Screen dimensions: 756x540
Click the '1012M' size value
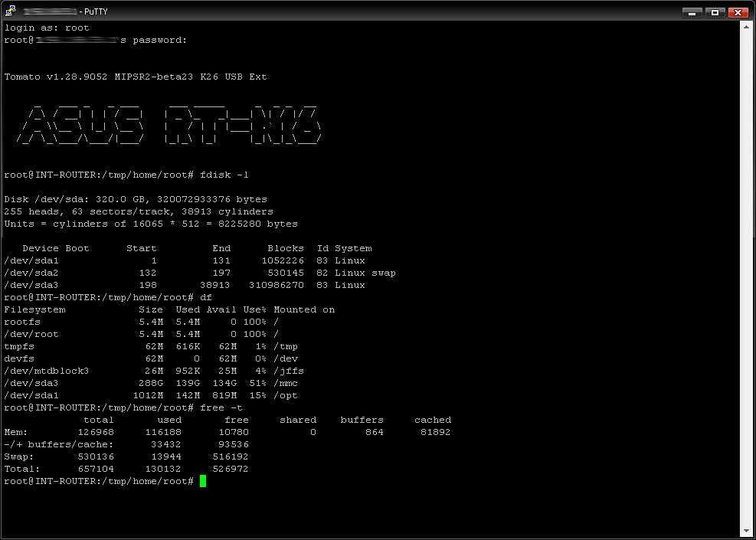148,396
